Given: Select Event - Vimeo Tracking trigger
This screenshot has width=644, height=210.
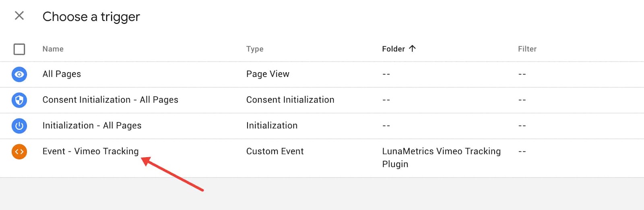Looking at the screenshot, I should pos(91,151).
